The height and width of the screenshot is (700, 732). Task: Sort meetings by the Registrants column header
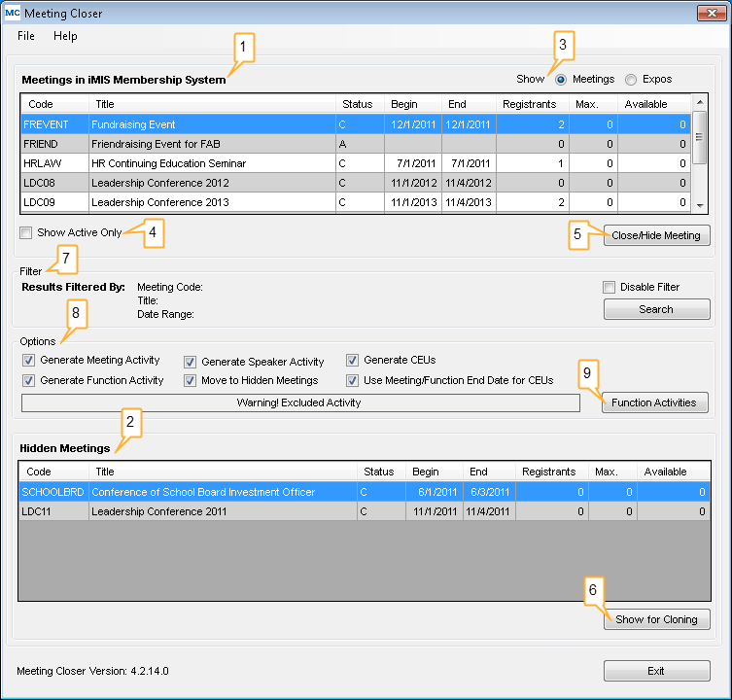529,104
